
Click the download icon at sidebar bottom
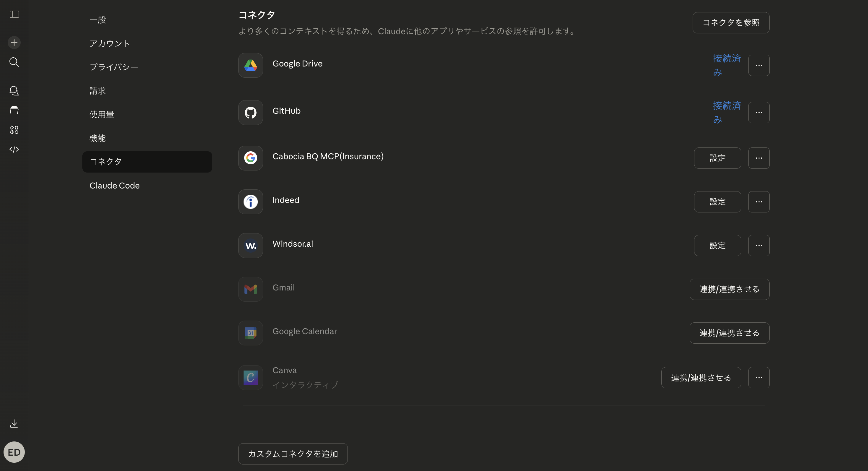(x=14, y=423)
